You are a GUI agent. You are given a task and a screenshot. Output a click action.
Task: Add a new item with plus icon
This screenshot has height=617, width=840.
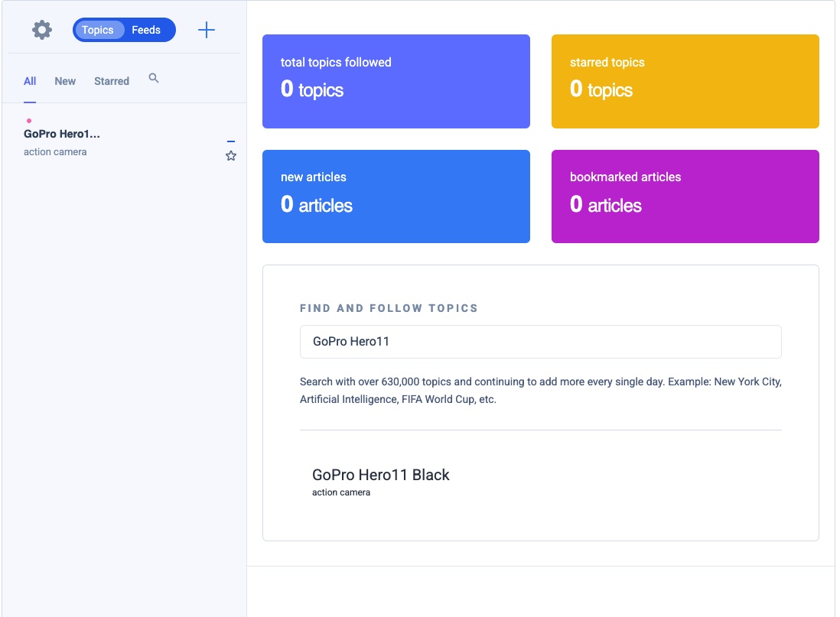pos(207,30)
